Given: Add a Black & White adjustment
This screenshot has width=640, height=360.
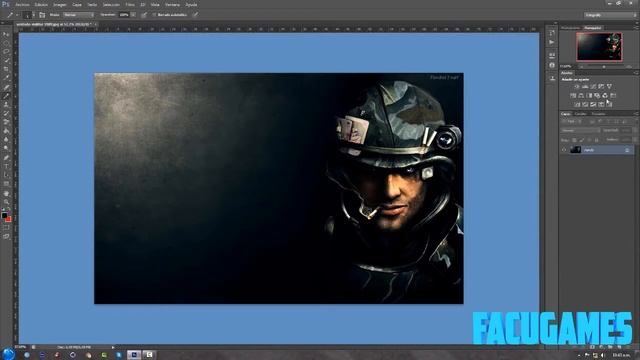Looking at the screenshot, I should click(589, 96).
